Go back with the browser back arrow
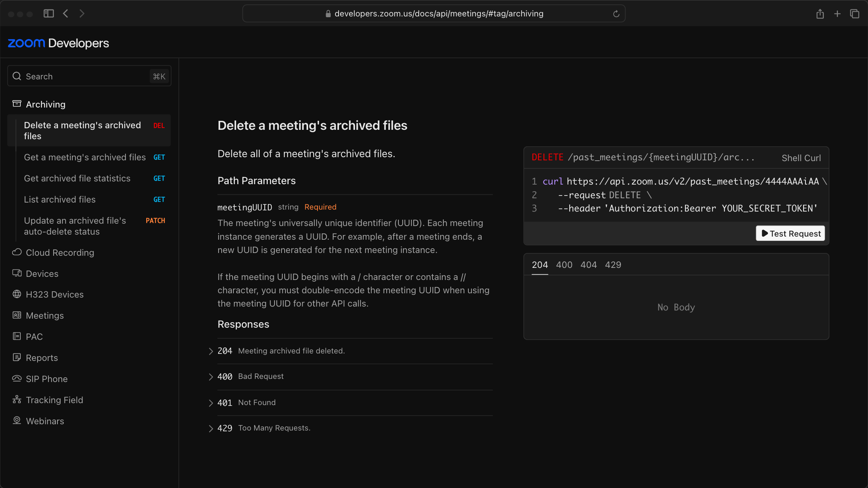Screen dimensions: 868x488 coord(66,14)
